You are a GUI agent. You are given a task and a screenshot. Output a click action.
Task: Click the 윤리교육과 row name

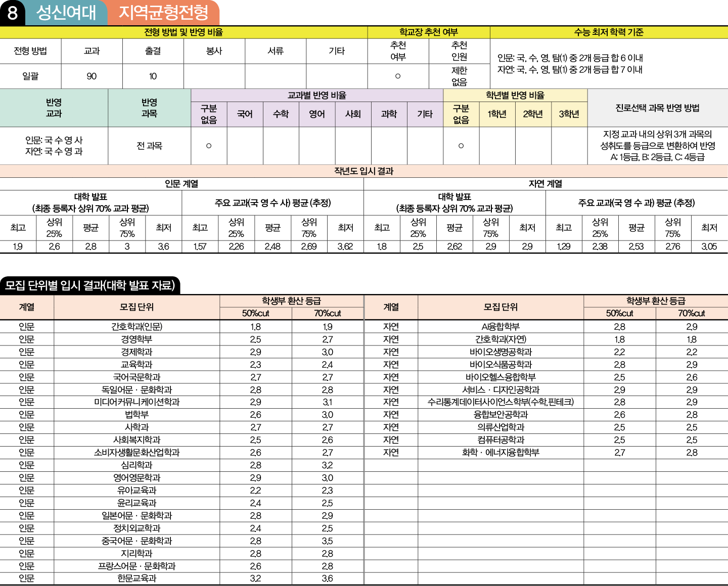coord(136,503)
